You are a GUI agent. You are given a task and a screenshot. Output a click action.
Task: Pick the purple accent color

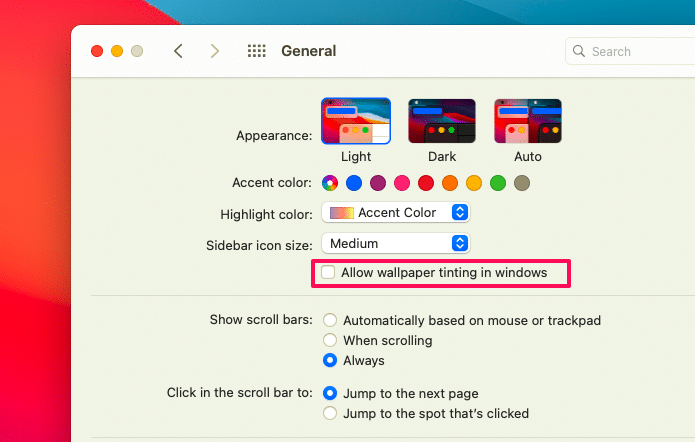(378, 183)
